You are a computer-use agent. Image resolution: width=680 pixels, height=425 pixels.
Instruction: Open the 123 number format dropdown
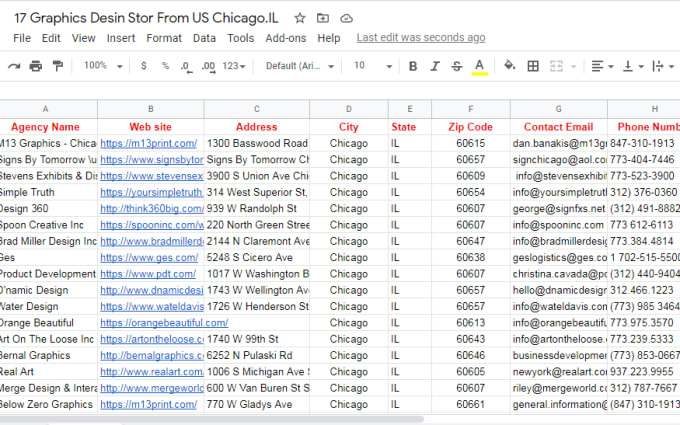(234, 66)
